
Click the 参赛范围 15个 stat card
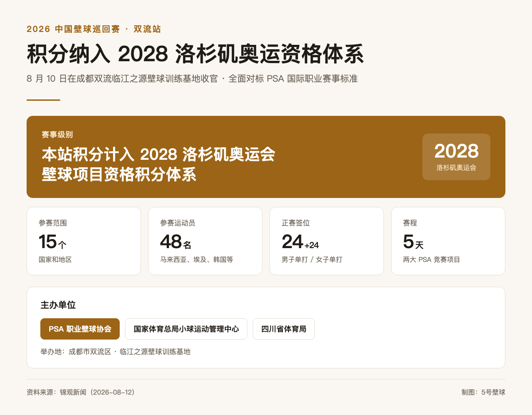(84, 241)
